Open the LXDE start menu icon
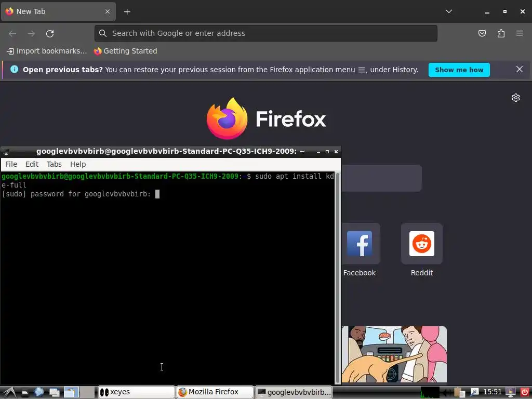The image size is (532, 399). click(9, 393)
